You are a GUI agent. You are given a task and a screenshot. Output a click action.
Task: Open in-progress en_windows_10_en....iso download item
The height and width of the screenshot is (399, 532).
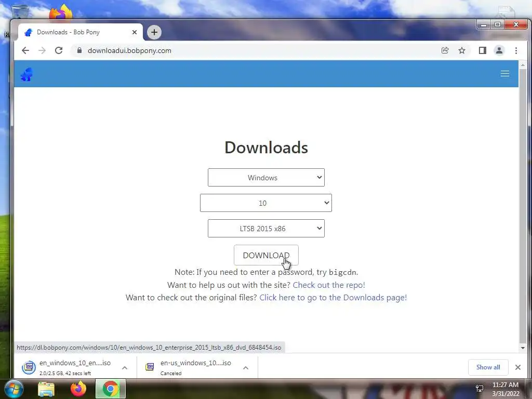(x=76, y=367)
